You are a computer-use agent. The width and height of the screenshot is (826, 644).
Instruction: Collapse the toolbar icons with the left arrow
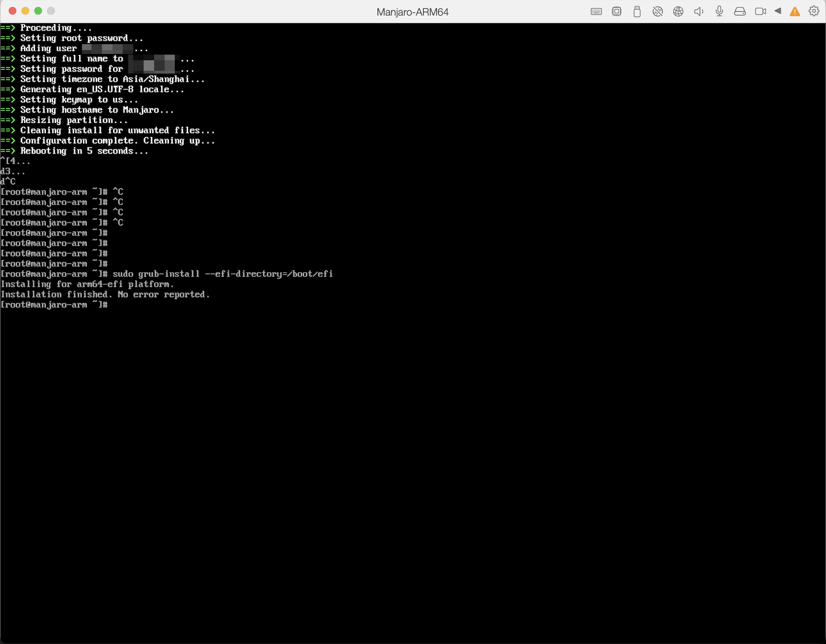tap(778, 11)
